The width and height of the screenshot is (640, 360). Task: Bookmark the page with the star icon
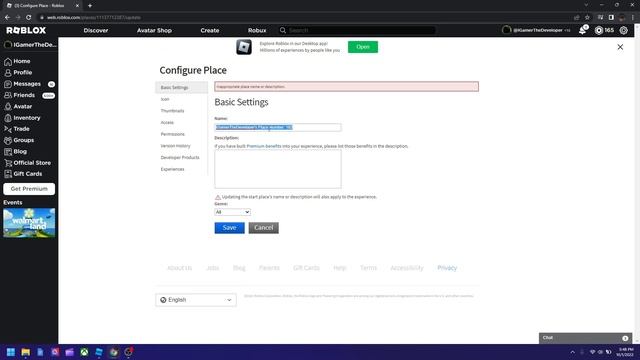[x=587, y=18]
